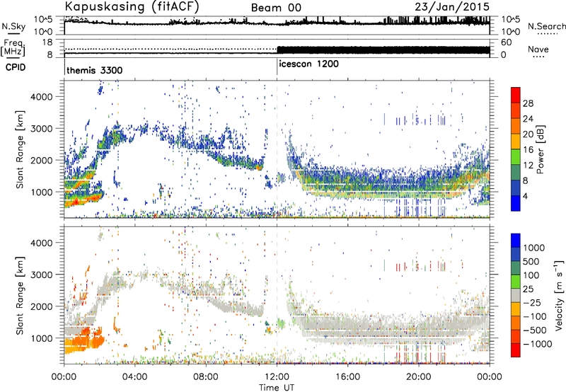Click the '4000' tick of the power panel
Screen dimensions: 566x392
tap(41, 97)
